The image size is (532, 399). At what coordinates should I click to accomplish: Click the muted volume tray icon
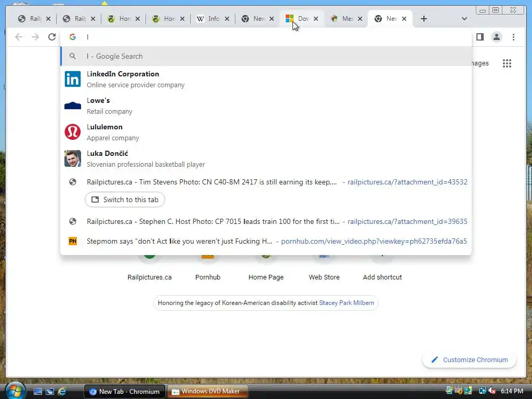pyautogui.click(x=492, y=391)
